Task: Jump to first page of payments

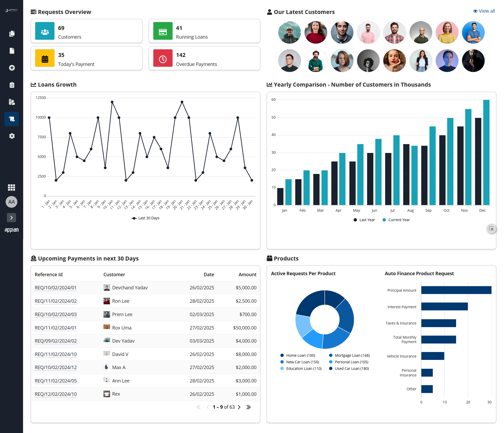Action: click(198, 407)
